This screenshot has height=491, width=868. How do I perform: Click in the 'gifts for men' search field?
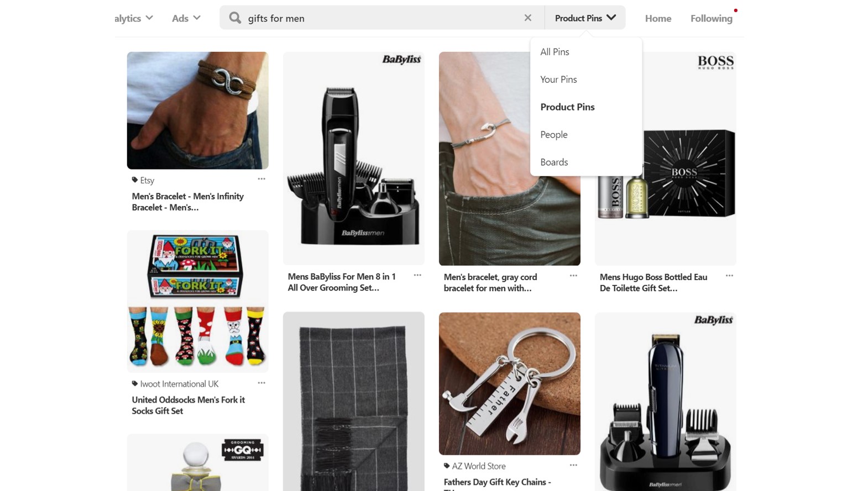click(381, 18)
